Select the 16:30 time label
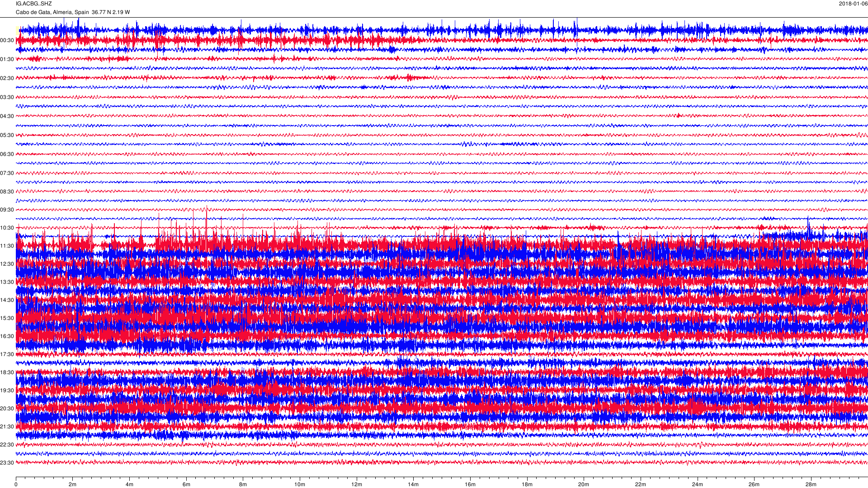The height and width of the screenshot is (488, 868). click(7, 337)
